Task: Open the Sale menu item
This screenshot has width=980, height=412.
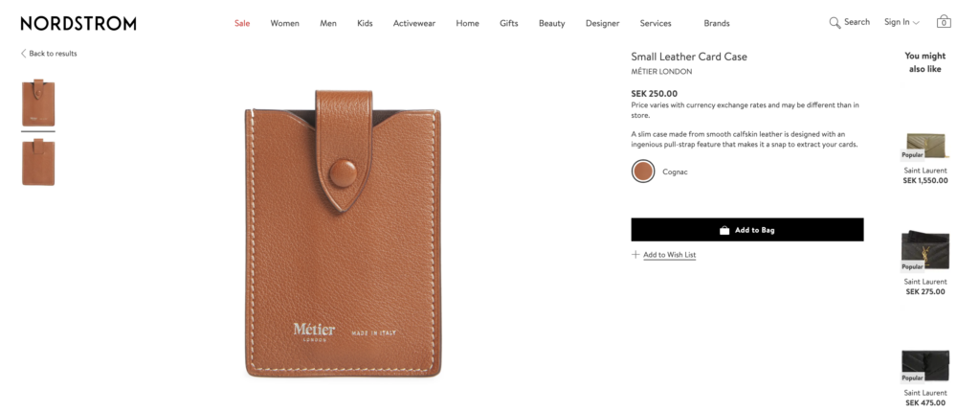Action: click(x=242, y=23)
